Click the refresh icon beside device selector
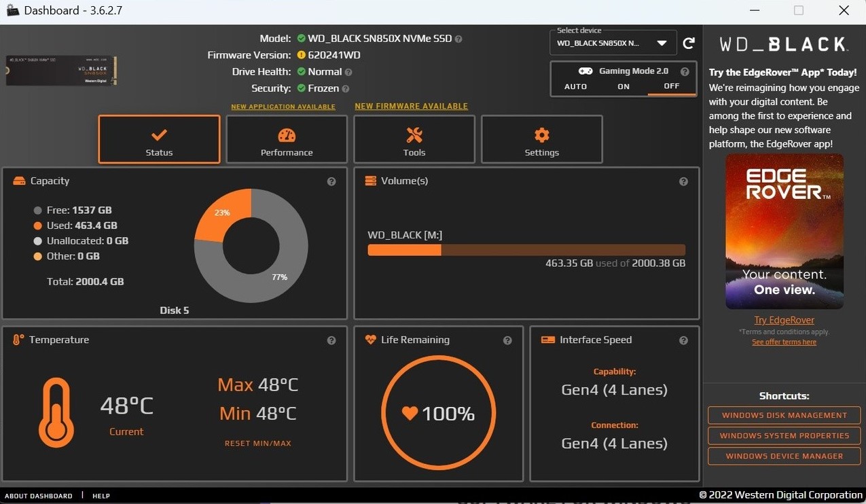Viewport: 866px width, 504px height. coord(689,42)
